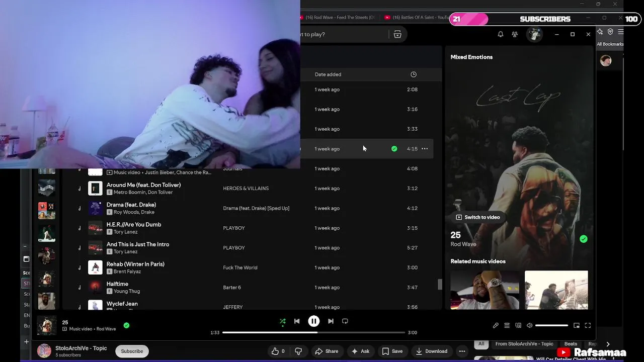Click the plus icon in left panel
This screenshot has height=362, width=644.
click(x=27, y=342)
